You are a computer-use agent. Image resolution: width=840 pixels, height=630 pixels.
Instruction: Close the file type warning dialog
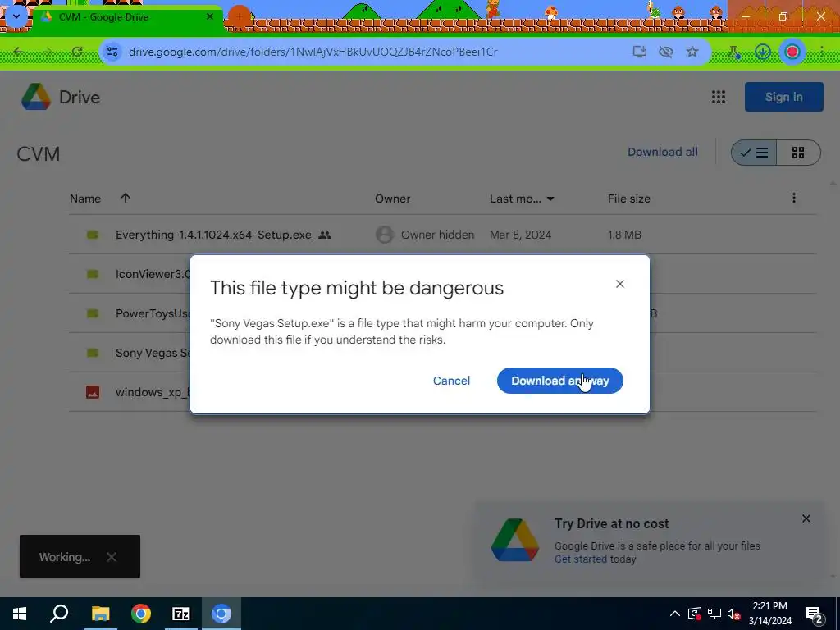click(620, 284)
